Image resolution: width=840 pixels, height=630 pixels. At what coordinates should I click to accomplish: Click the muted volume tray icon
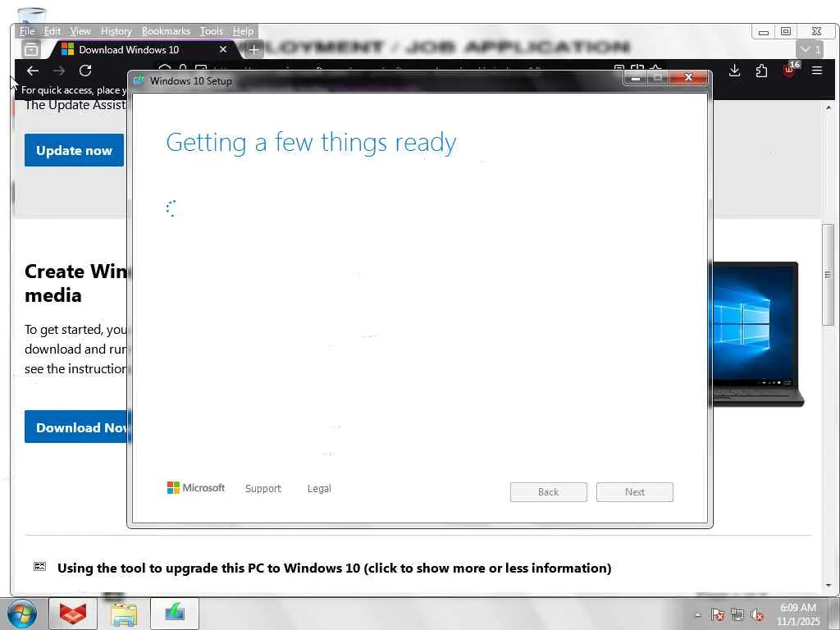click(x=757, y=615)
